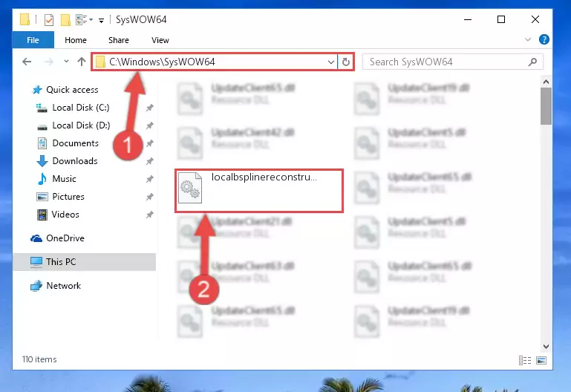The image size is (571, 392).
Task: Close the SysWOW64 window
Action: coord(535,19)
